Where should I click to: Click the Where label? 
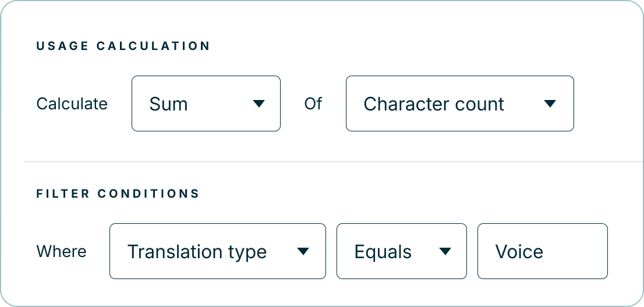(x=61, y=252)
